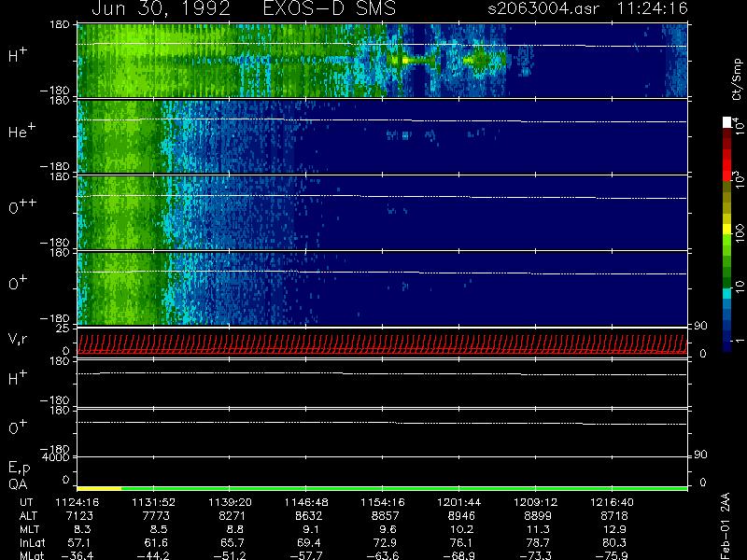Click the ALT value "8946"

coord(461,516)
